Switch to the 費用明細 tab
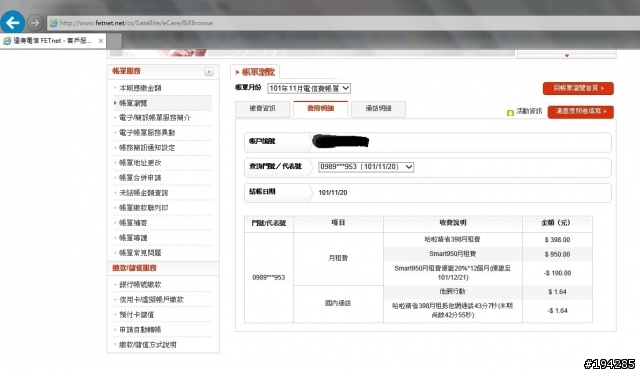 pyautogui.click(x=320, y=109)
